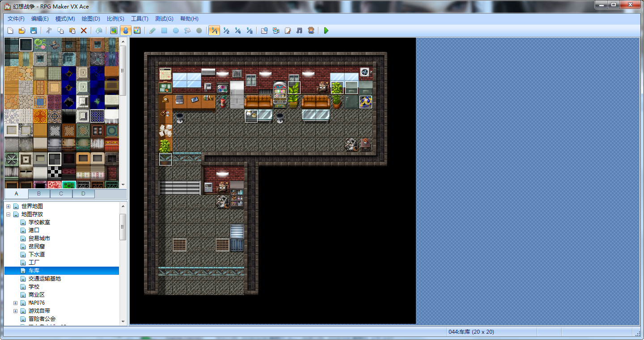Select the Shadow Pen tool
This screenshot has height=340, width=644.
coord(199,30)
